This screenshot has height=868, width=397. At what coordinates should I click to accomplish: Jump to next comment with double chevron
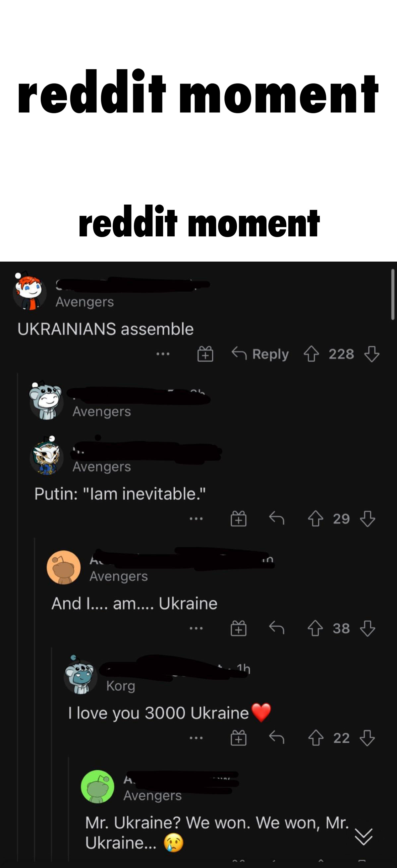(x=364, y=837)
